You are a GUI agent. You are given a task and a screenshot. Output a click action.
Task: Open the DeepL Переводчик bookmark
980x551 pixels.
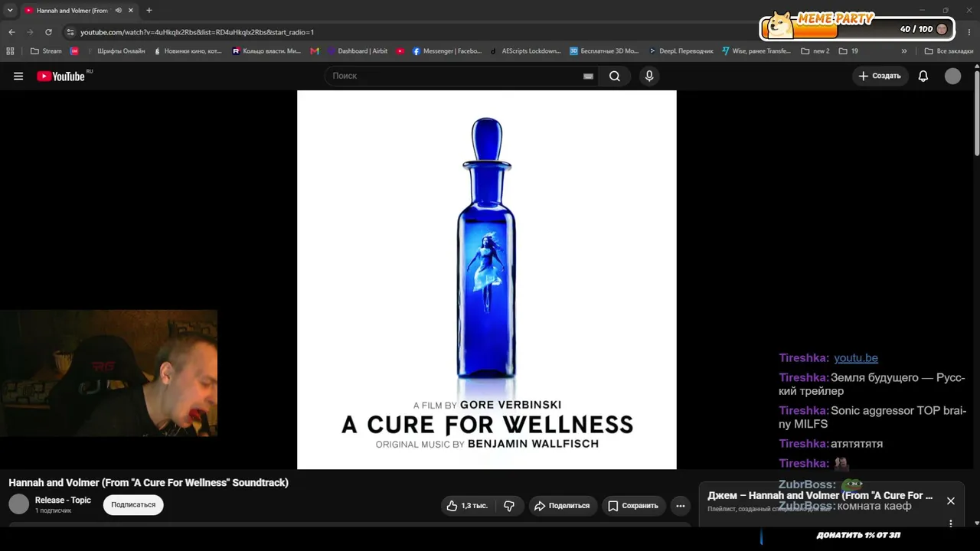681,51
